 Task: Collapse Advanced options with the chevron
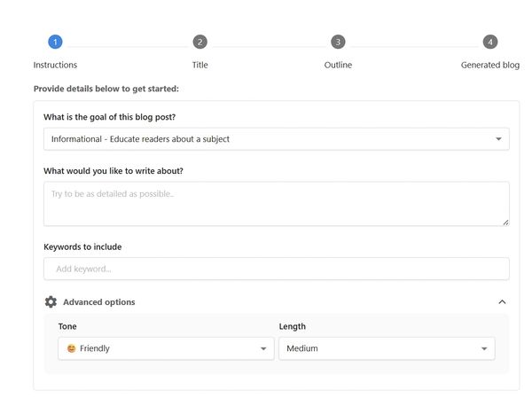click(503, 302)
